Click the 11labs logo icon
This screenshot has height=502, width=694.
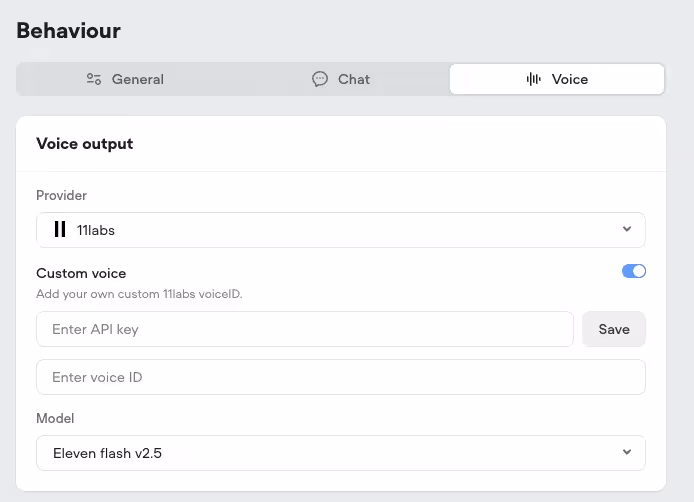click(60, 230)
